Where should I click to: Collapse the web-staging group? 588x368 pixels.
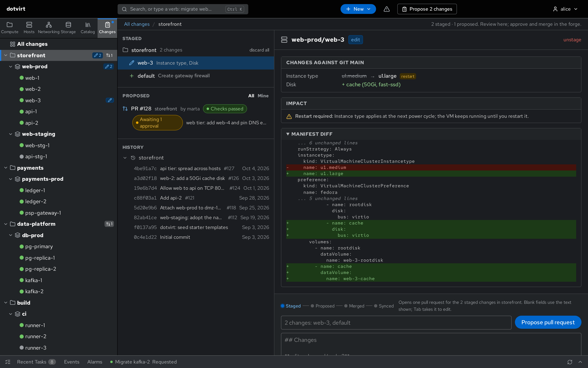tap(11, 134)
